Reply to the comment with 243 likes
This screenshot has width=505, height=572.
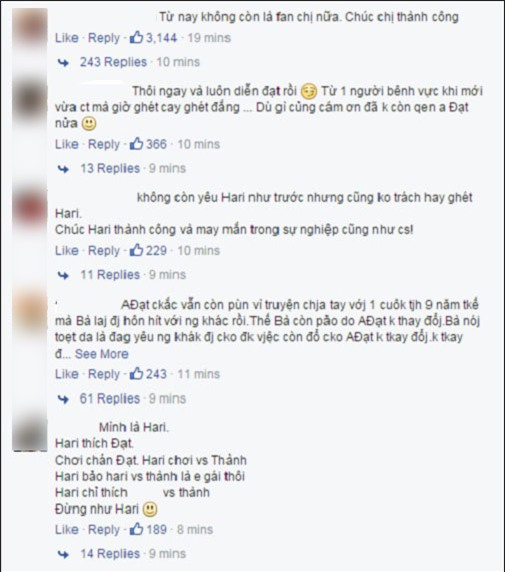(104, 374)
